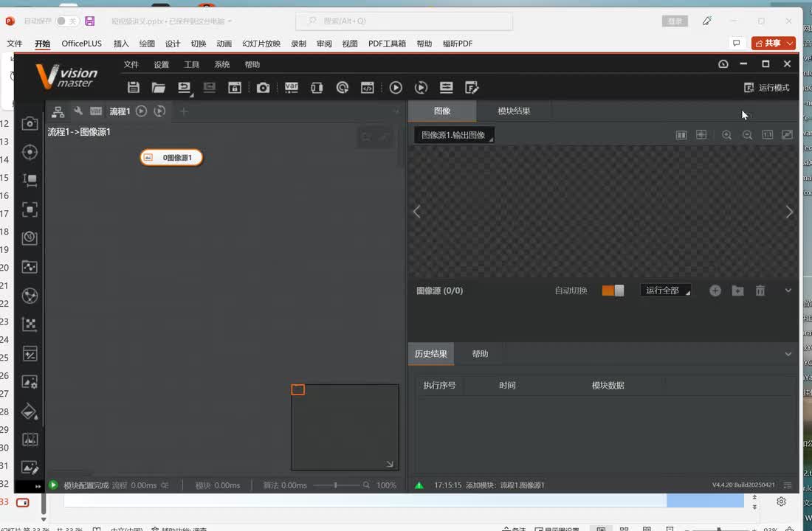Open a solution with the folder icon
The width and height of the screenshot is (812, 531).
(x=159, y=88)
